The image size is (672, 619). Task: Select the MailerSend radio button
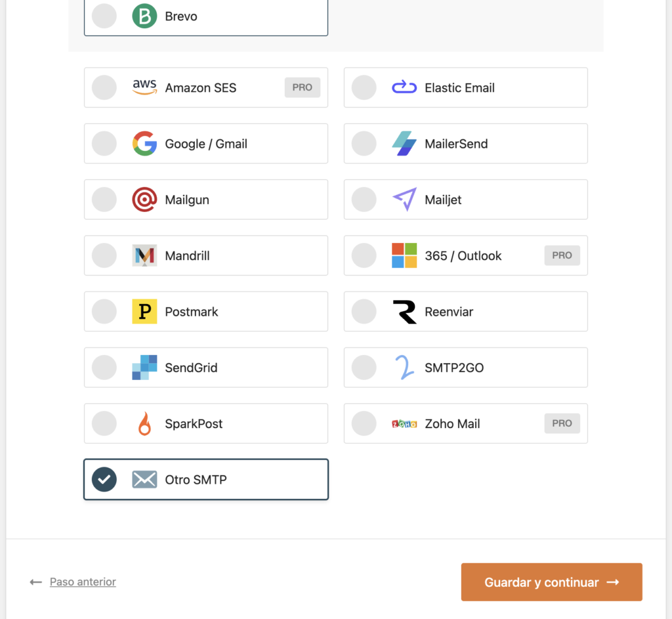364,143
